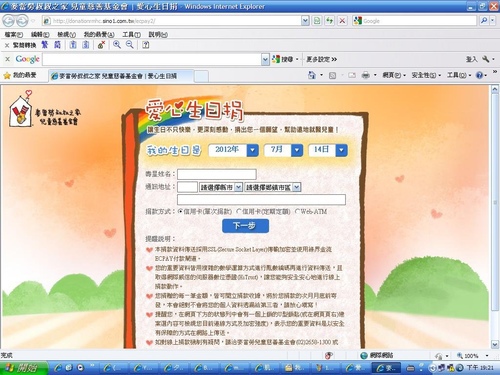
Task: Open the 7月 month dropdown
Action: click(297, 150)
